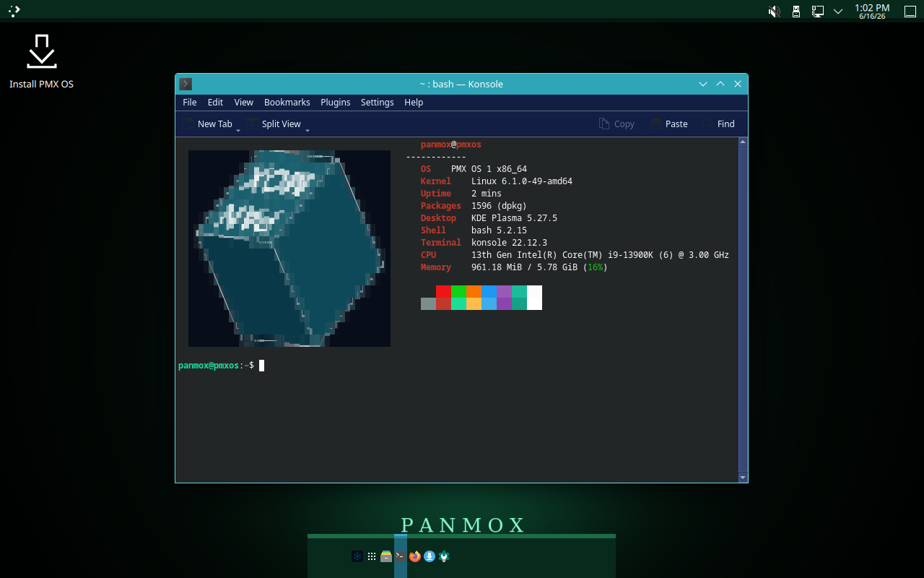Open the file manager icon in the dock
The height and width of the screenshot is (578, 924).
pyautogui.click(x=386, y=556)
